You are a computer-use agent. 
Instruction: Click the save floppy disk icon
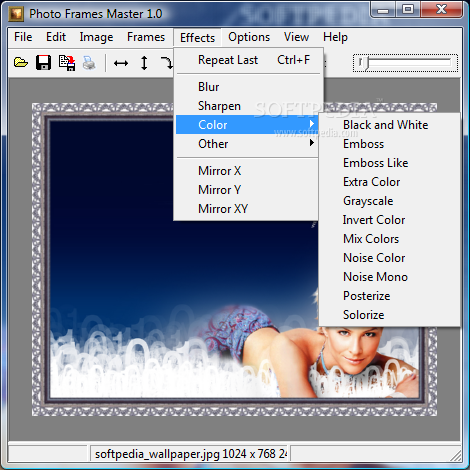tap(43, 63)
